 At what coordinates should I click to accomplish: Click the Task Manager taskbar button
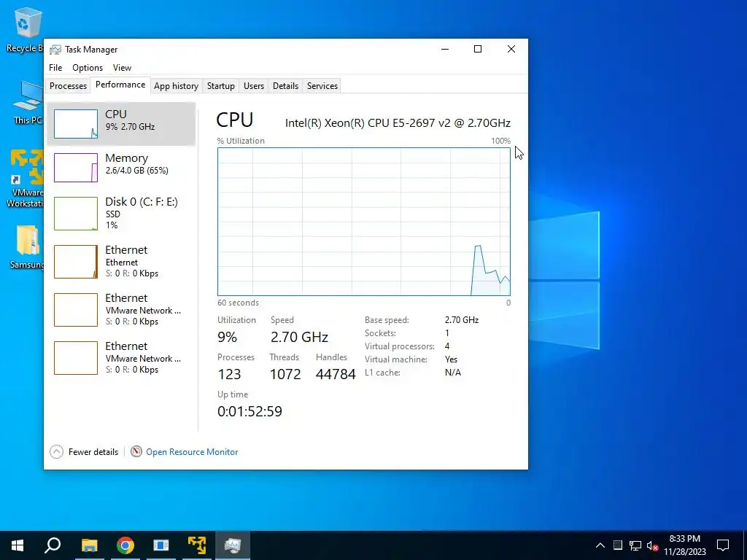pos(233,545)
